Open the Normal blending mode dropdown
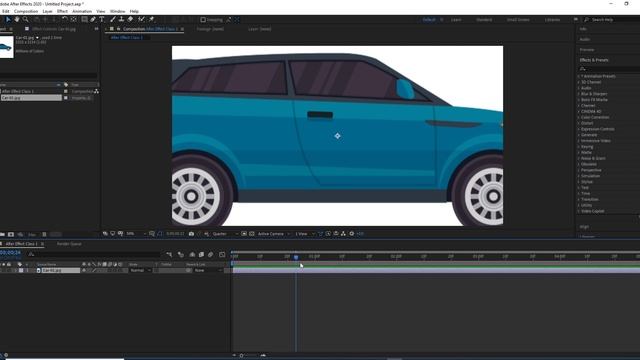Screen dimensions: 640x360 (x=140, y=271)
